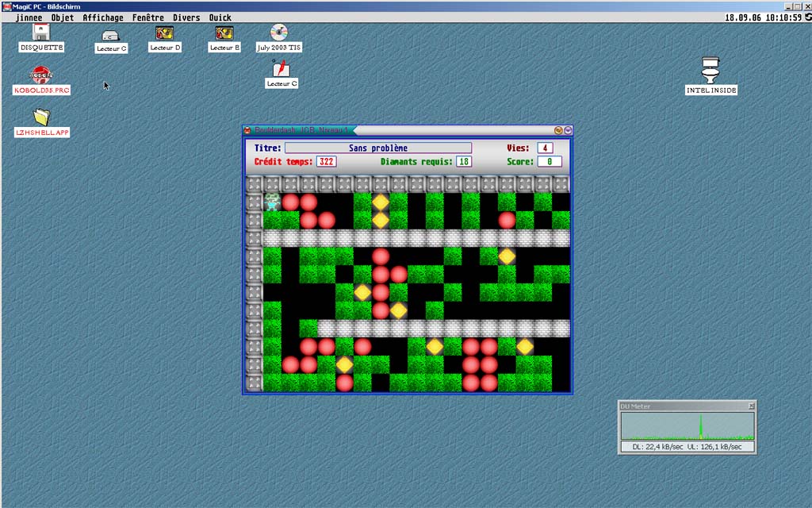Click the "UL: 126,1 kB/sec" readout
The width and height of the screenshot is (812, 508).
pos(714,446)
